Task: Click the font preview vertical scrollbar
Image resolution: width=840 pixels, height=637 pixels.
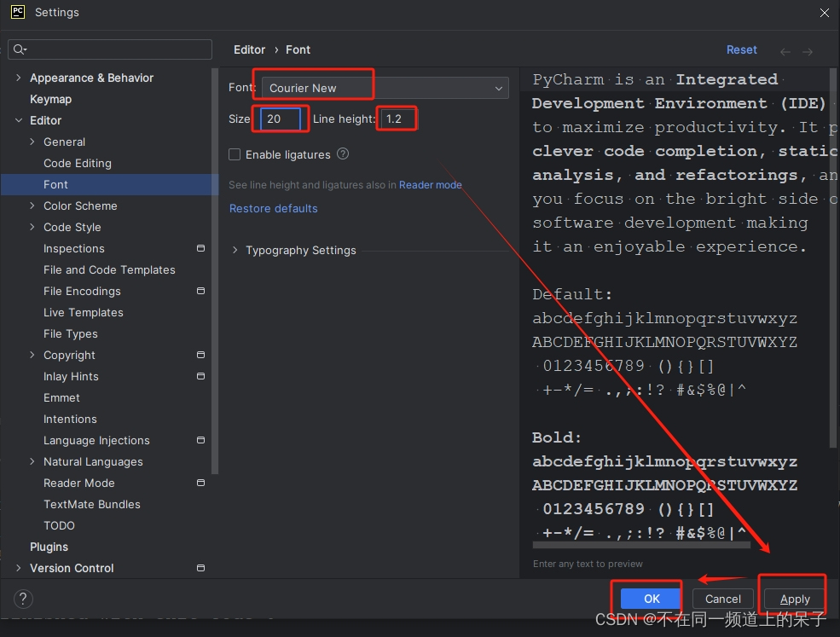Action: tap(832, 258)
